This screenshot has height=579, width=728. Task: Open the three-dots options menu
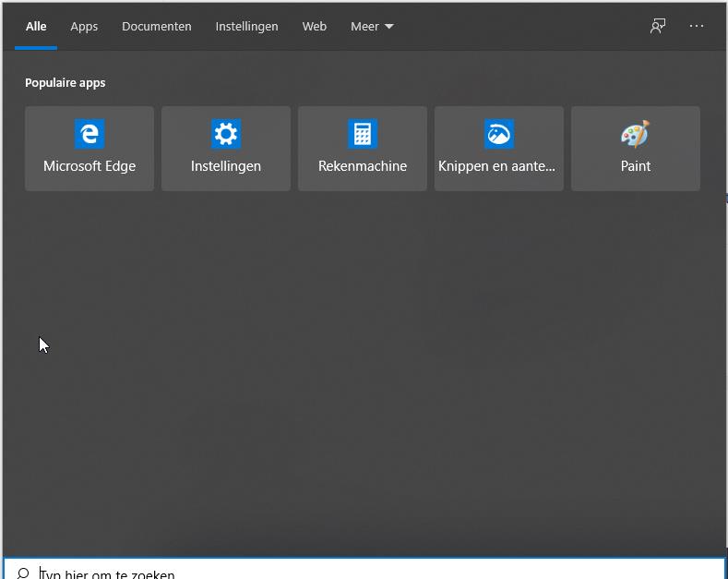[697, 26]
